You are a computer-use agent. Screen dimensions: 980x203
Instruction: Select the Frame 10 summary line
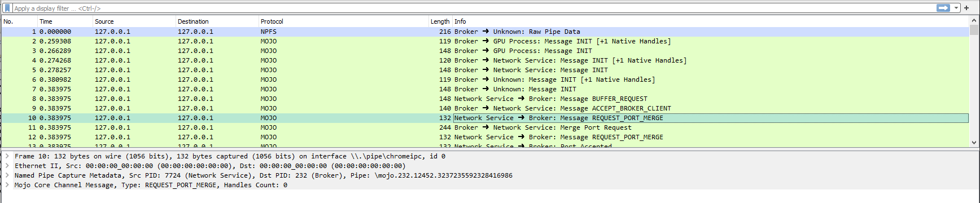point(230,156)
